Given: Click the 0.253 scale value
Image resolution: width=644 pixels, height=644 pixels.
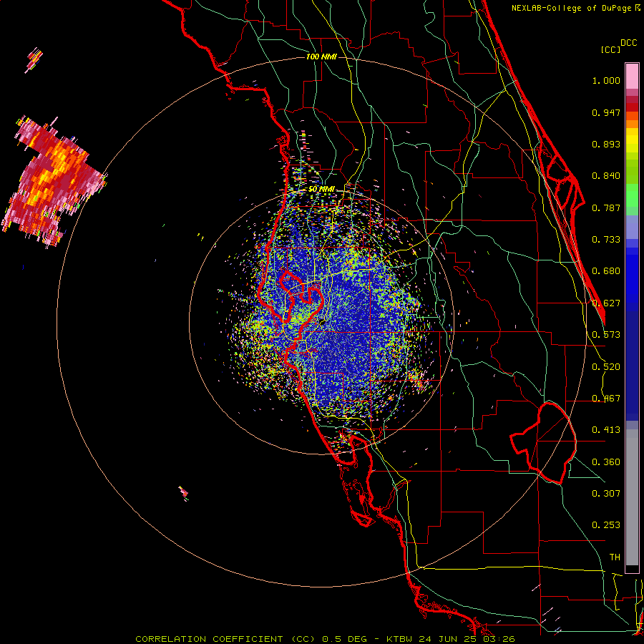Looking at the screenshot, I should [606, 525].
